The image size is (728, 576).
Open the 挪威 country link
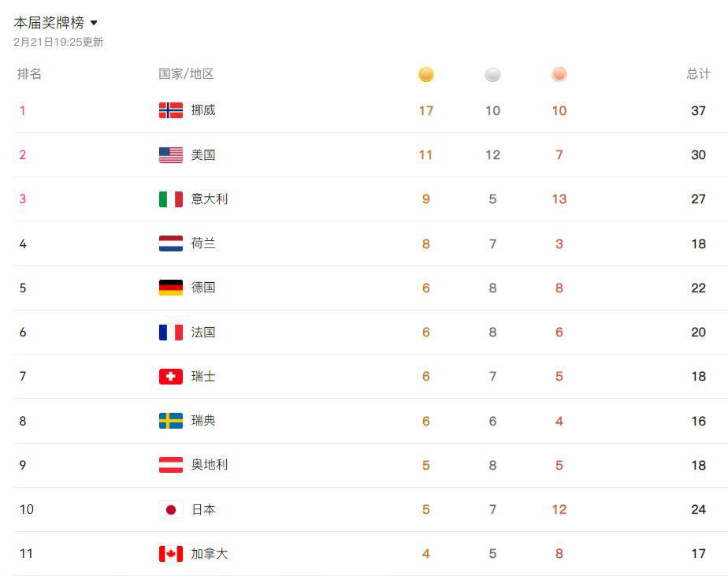click(203, 110)
